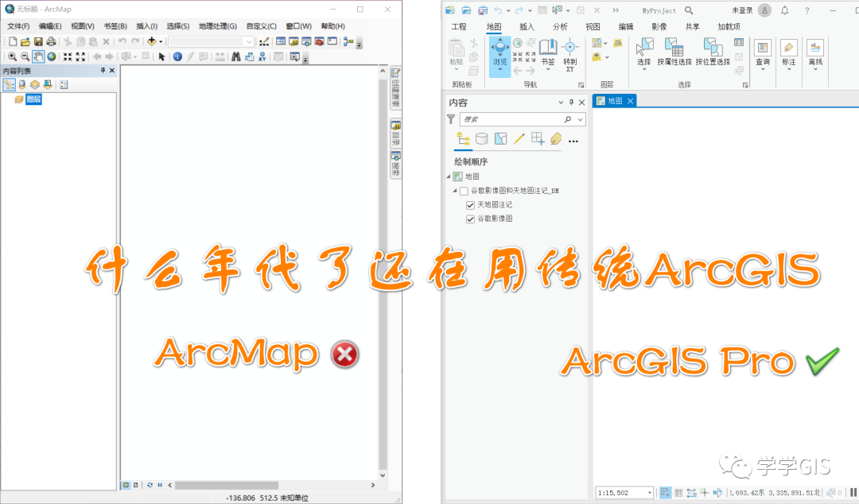Click the more options ellipsis in Contents pane
The width and height of the screenshot is (859, 504).
click(x=573, y=141)
